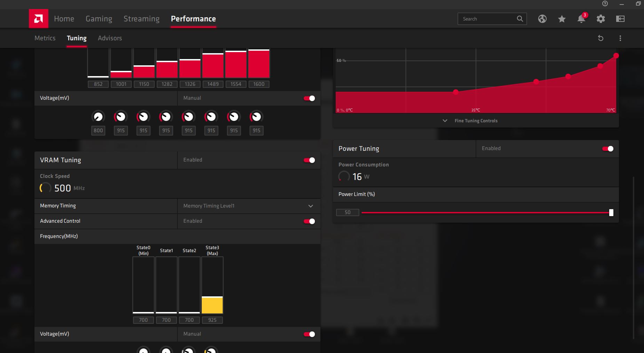Click the Frequency(MHz) label
The width and height of the screenshot is (644, 353).
coord(59,236)
